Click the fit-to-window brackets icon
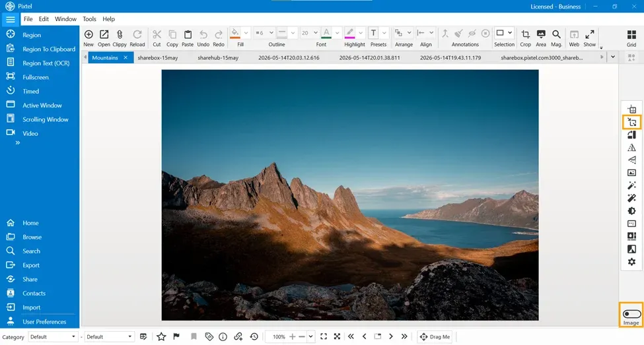 point(324,336)
